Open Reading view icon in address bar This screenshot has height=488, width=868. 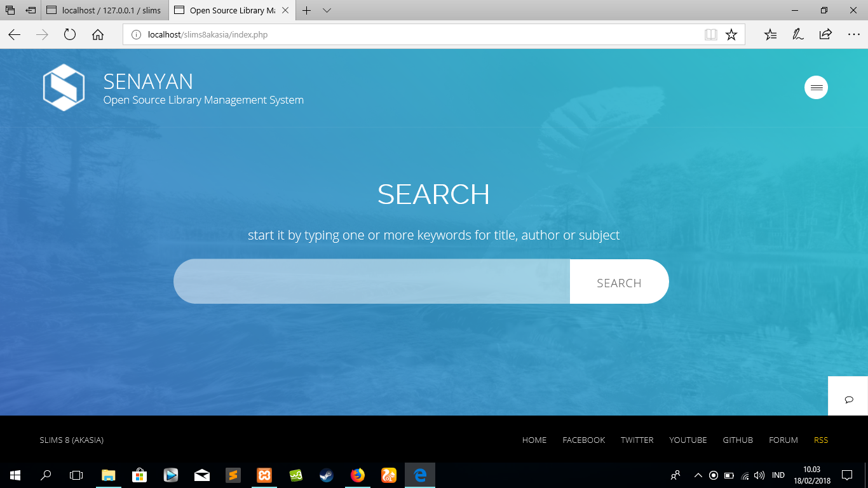tap(711, 35)
